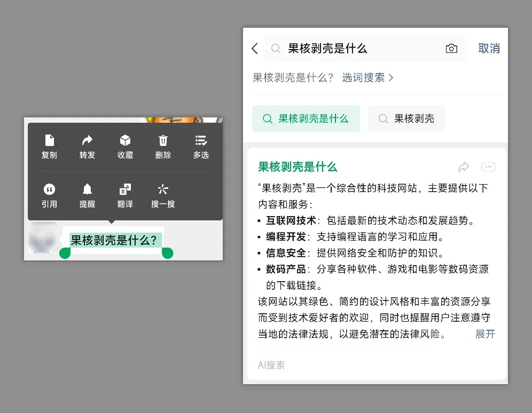Click the green answer title 果核剥壳是什么
This screenshot has width=532, height=413.
[298, 166]
